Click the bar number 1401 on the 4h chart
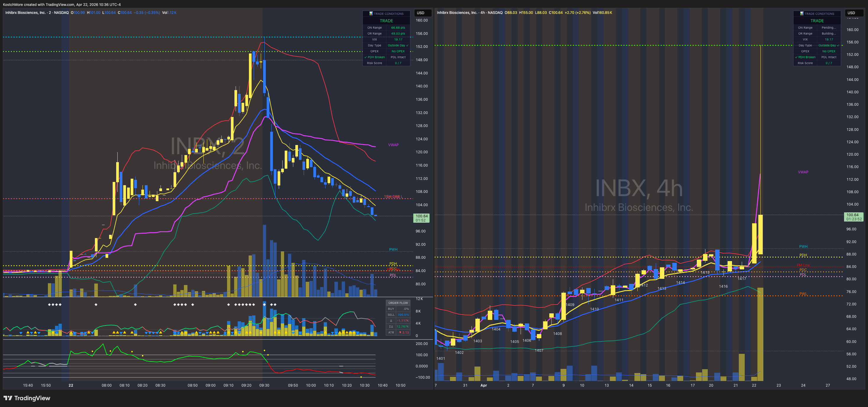This screenshot has width=868, height=407. [441, 359]
